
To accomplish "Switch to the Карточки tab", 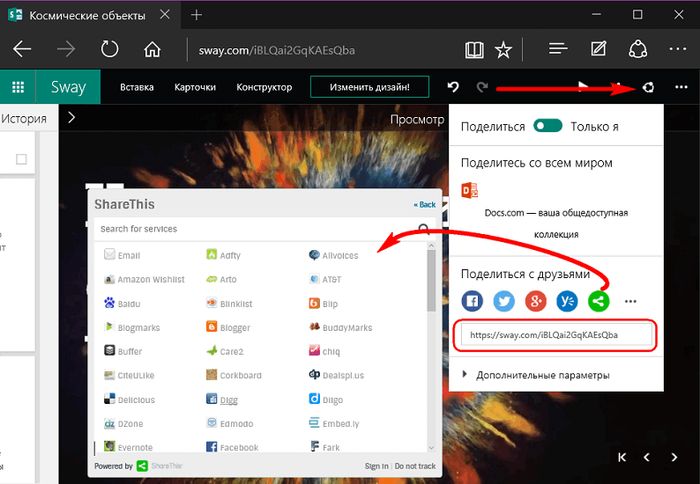I will pos(195,87).
